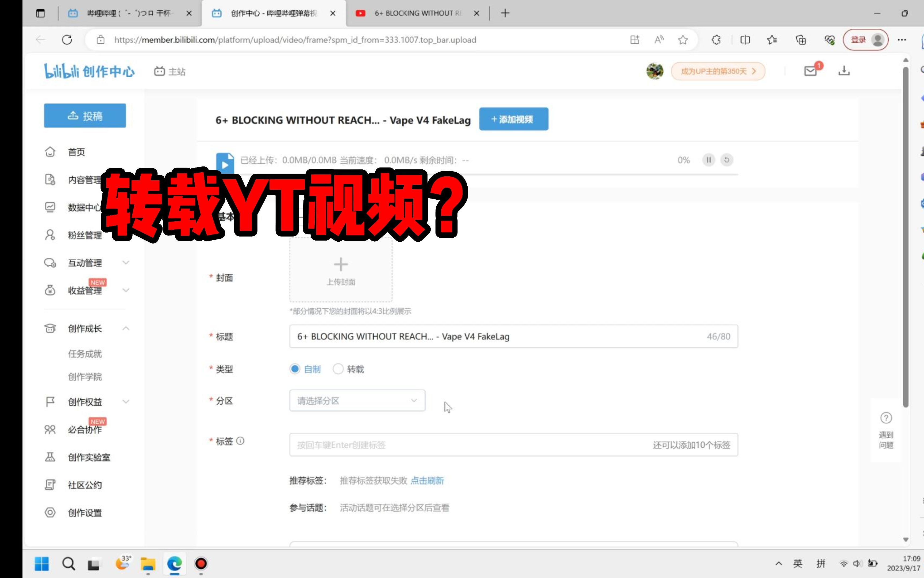Screen dimensions: 924x578
Task: Click the upload progress bar
Action: click(x=477, y=174)
